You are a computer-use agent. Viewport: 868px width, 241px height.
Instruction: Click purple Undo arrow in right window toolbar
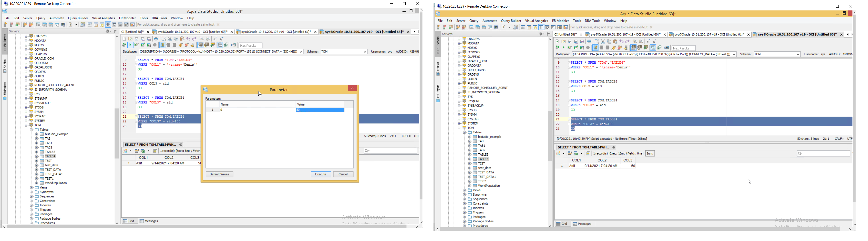(621, 42)
